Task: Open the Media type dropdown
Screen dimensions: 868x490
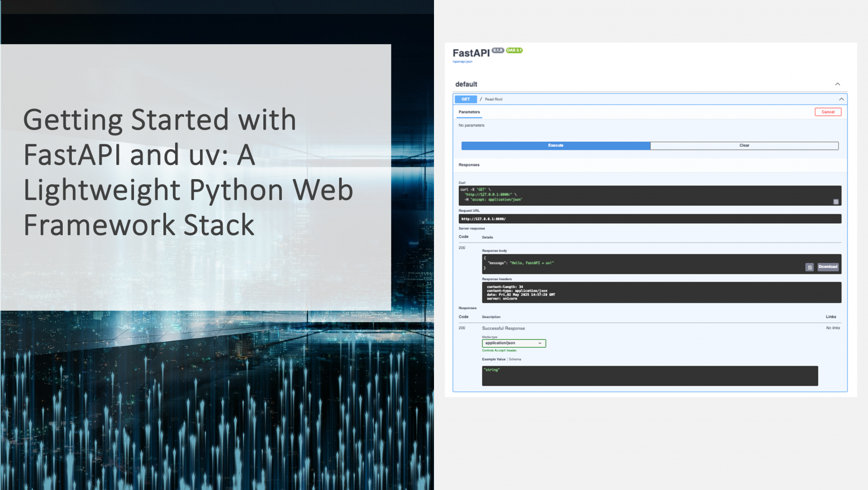Action: 514,343
